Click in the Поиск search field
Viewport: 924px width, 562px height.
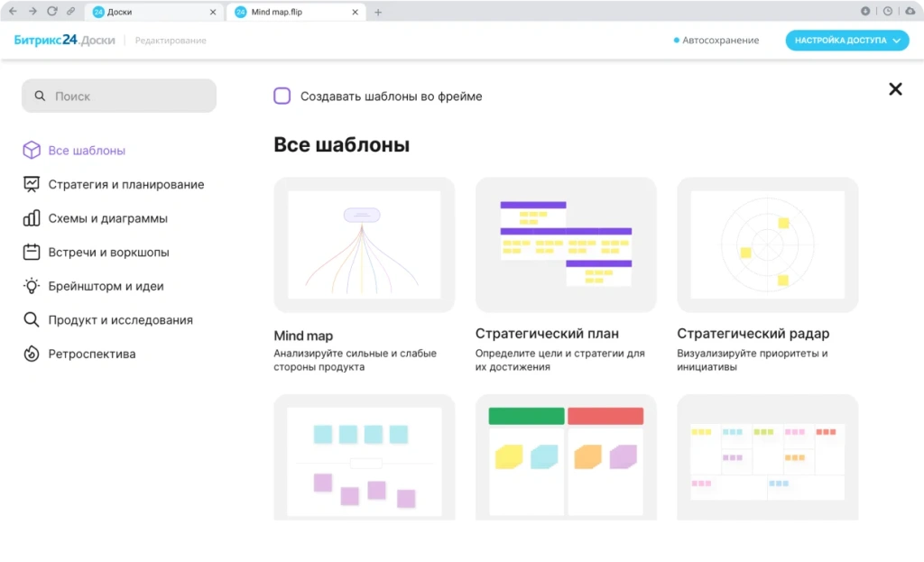[x=119, y=97]
